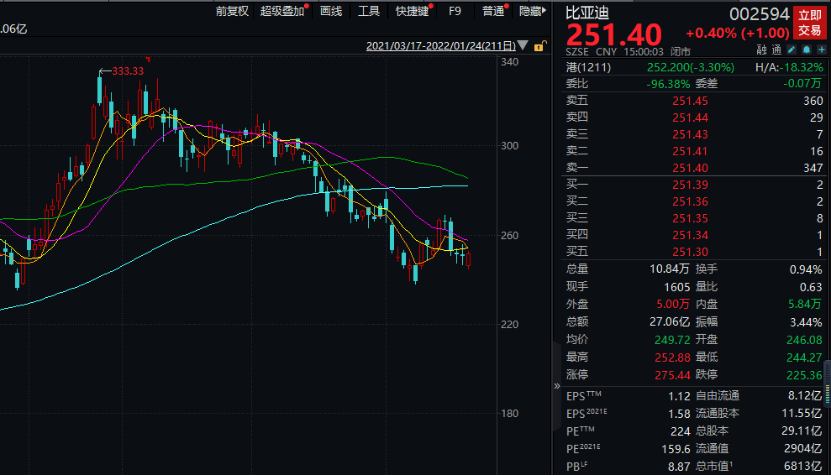Click stock name 比亚迪
This screenshot has width=831, height=476.
[x=587, y=13]
